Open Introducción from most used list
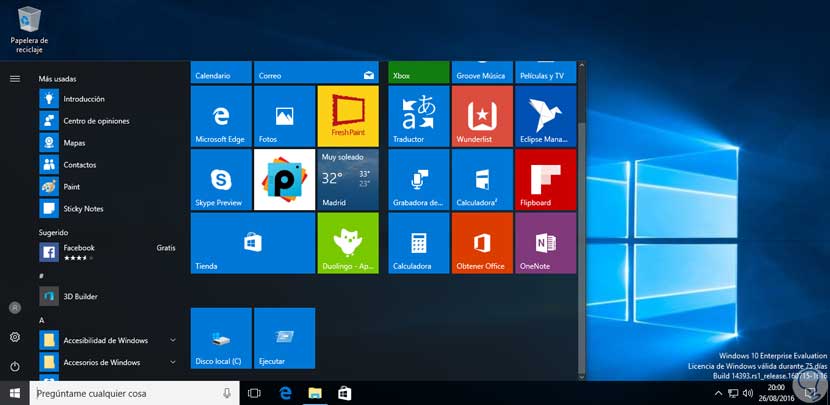The image size is (830, 405). (x=107, y=99)
